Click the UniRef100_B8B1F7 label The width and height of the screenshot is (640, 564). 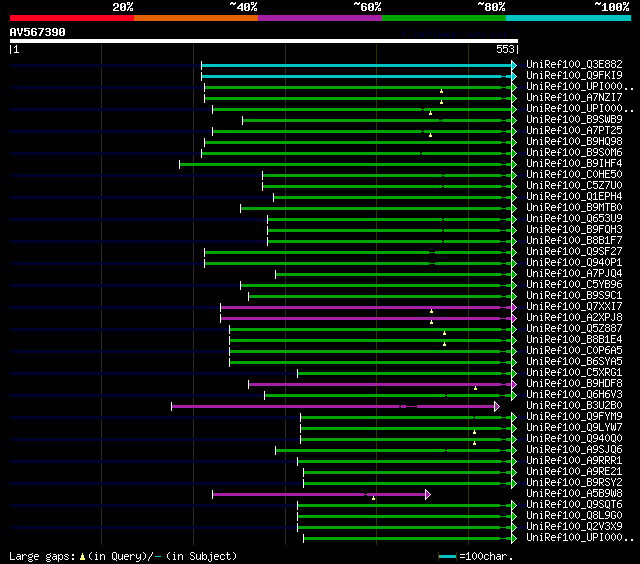click(574, 241)
